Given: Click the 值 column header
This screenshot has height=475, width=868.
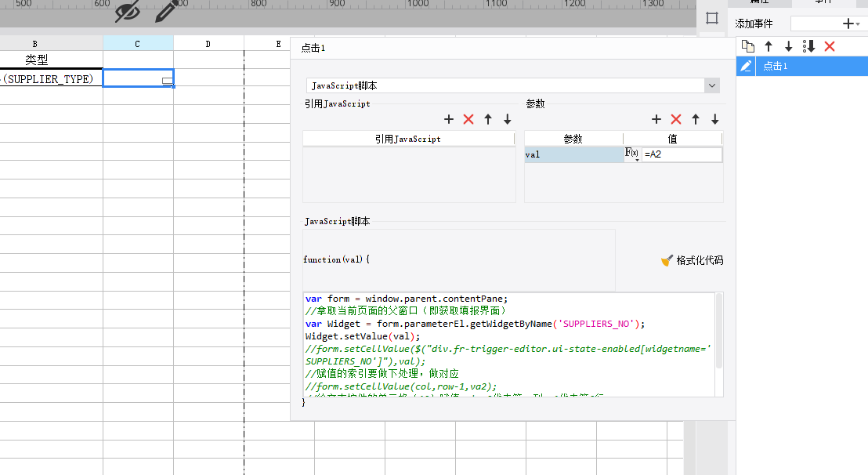Looking at the screenshot, I should coord(673,139).
